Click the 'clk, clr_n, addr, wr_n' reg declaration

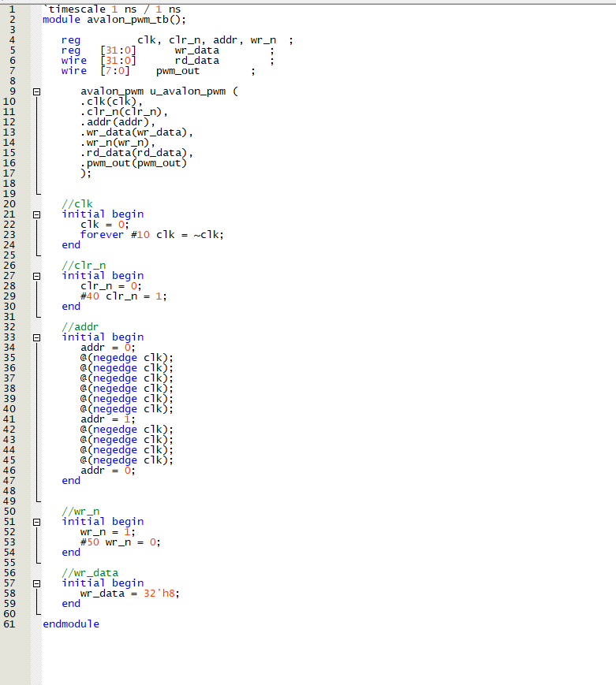click(x=207, y=40)
